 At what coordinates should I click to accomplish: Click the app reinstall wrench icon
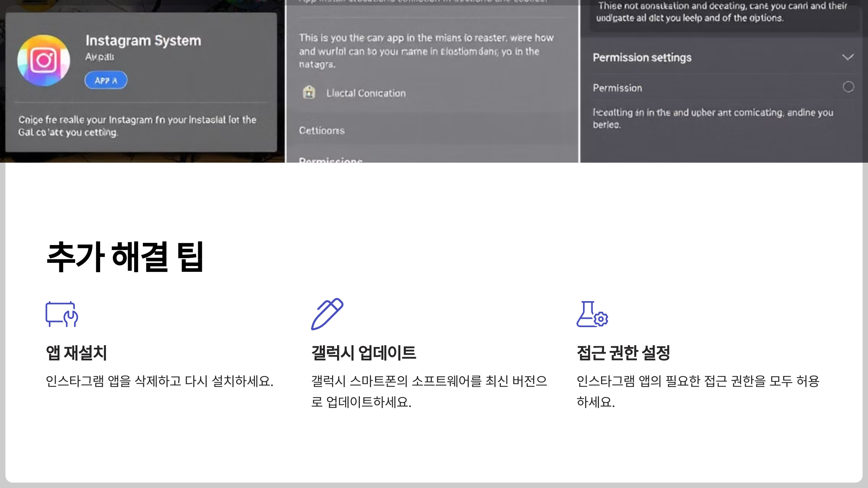(x=62, y=314)
